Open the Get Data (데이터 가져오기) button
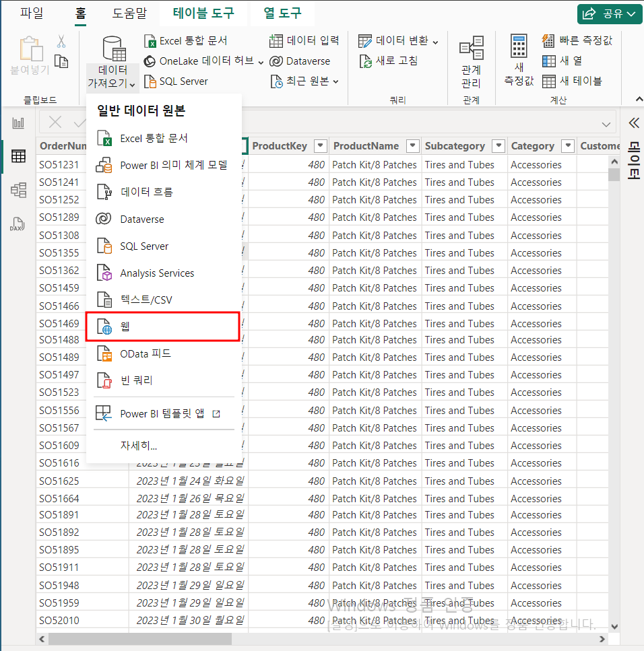Screen dimensions: 644x651 [112, 63]
